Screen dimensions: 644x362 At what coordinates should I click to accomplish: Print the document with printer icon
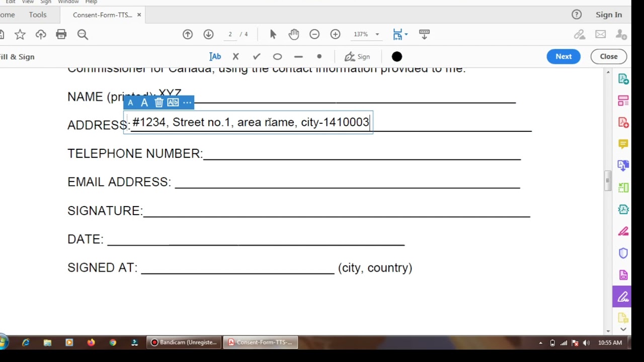pyautogui.click(x=61, y=34)
